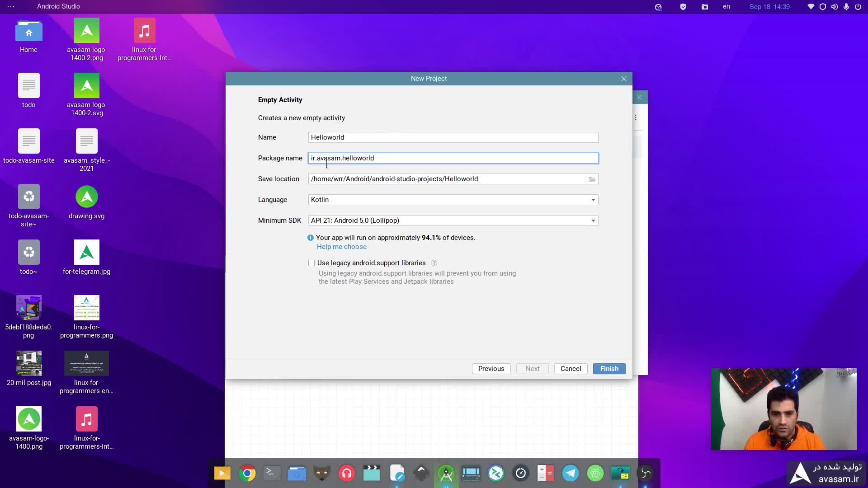Open the calculator app in dock

click(546, 473)
